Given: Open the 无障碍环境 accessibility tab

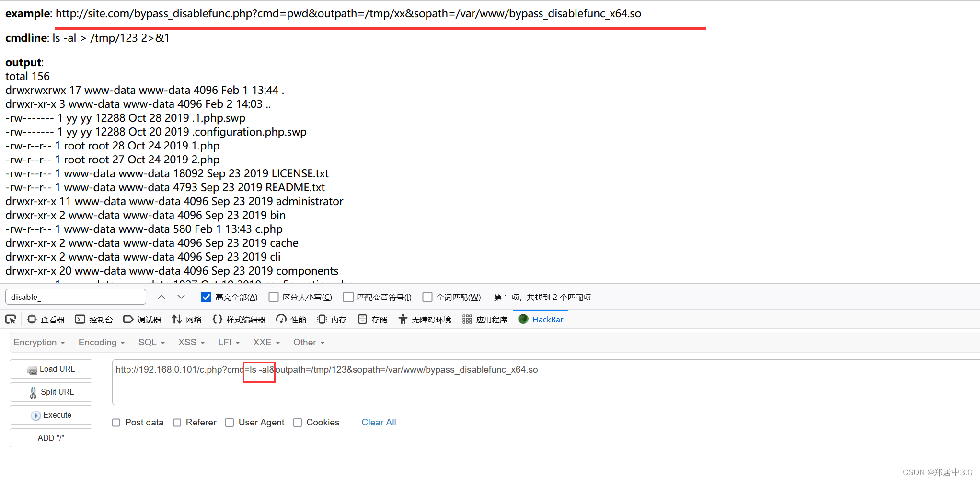Looking at the screenshot, I should 425,320.
